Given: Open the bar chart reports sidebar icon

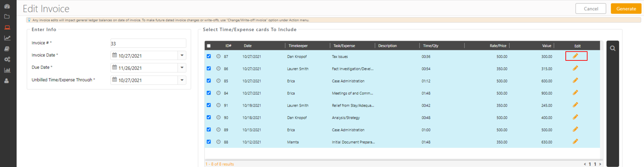Looking at the screenshot, I should [7, 70].
